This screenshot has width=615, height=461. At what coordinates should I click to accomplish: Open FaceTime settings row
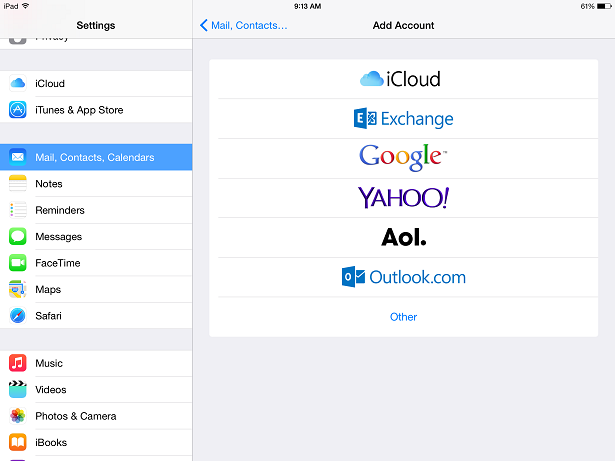point(96,262)
